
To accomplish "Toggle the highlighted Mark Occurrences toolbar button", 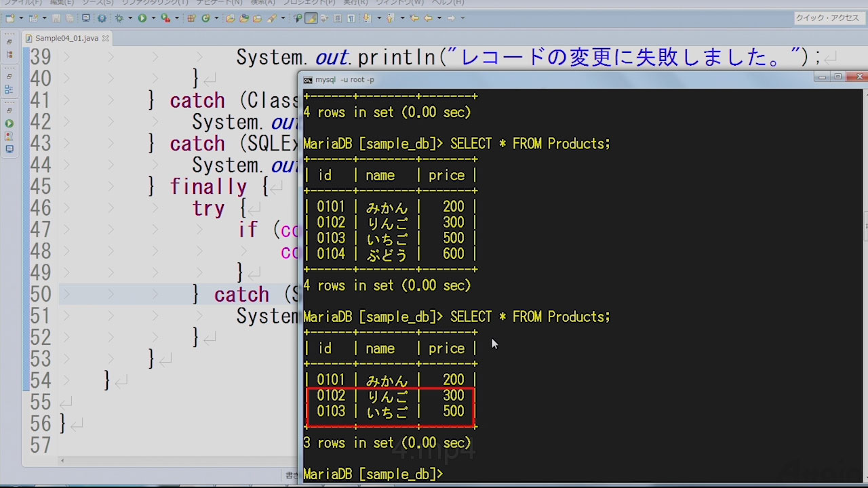I will [311, 18].
